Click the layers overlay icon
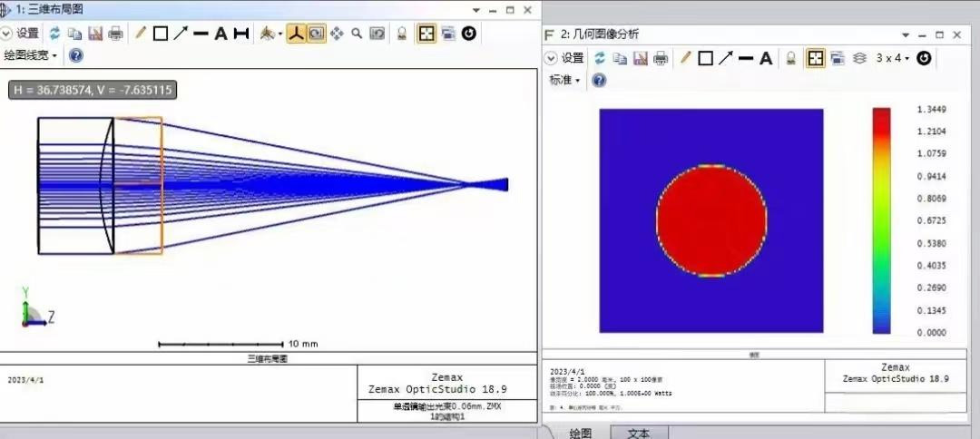The height and width of the screenshot is (439, 980). (x=859, y=58)
